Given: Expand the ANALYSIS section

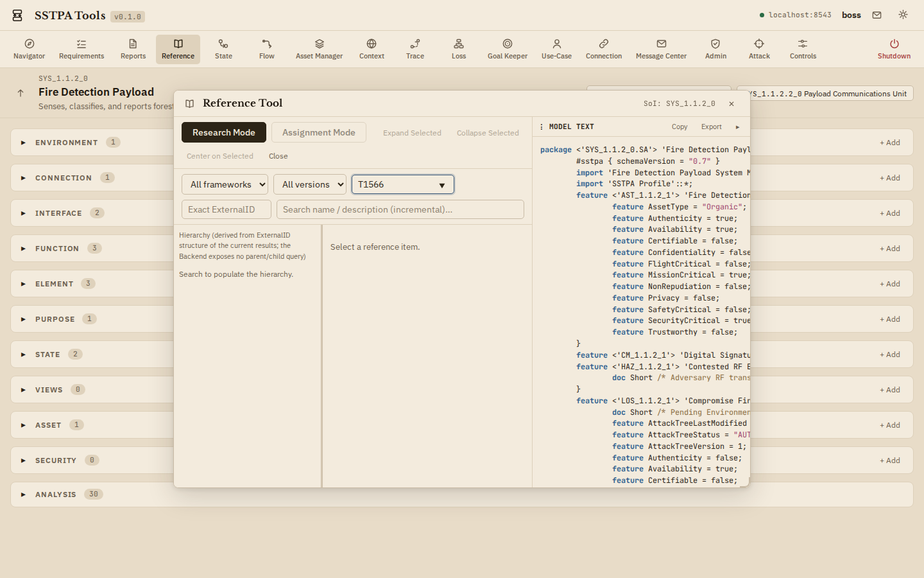Looking at the screenshot, I should (x=23, y=495).
